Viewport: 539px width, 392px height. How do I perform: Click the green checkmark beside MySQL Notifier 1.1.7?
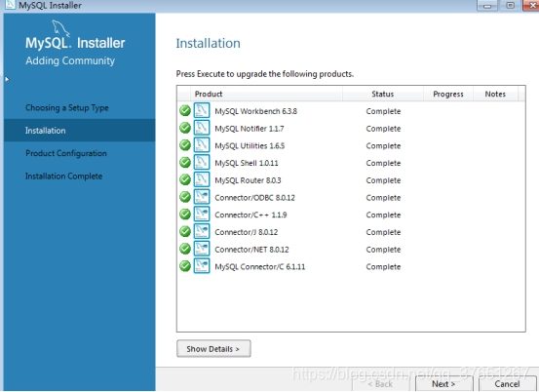pyautogui.click(x=185, y=128)
